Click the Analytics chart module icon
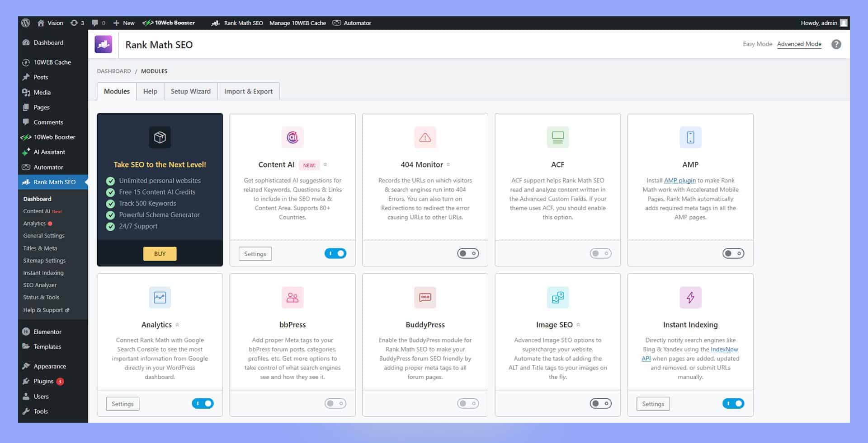 [x=160, y=297]
